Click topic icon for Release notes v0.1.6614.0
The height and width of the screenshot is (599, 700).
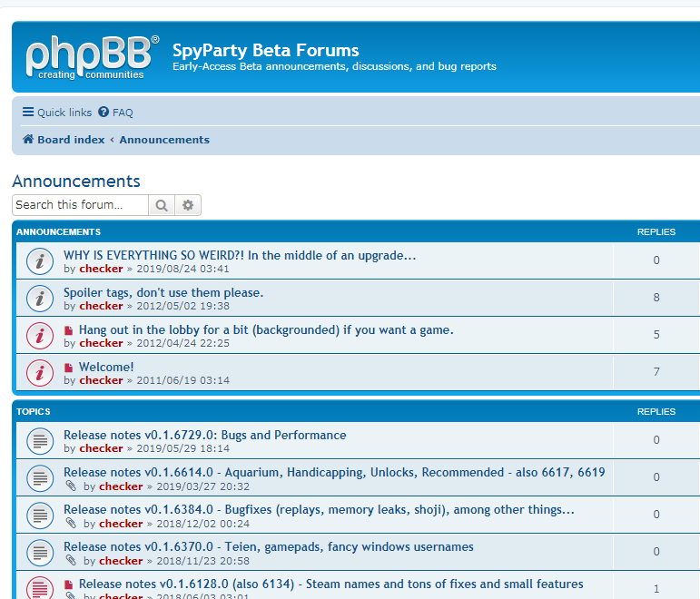(x=40, y=478)
